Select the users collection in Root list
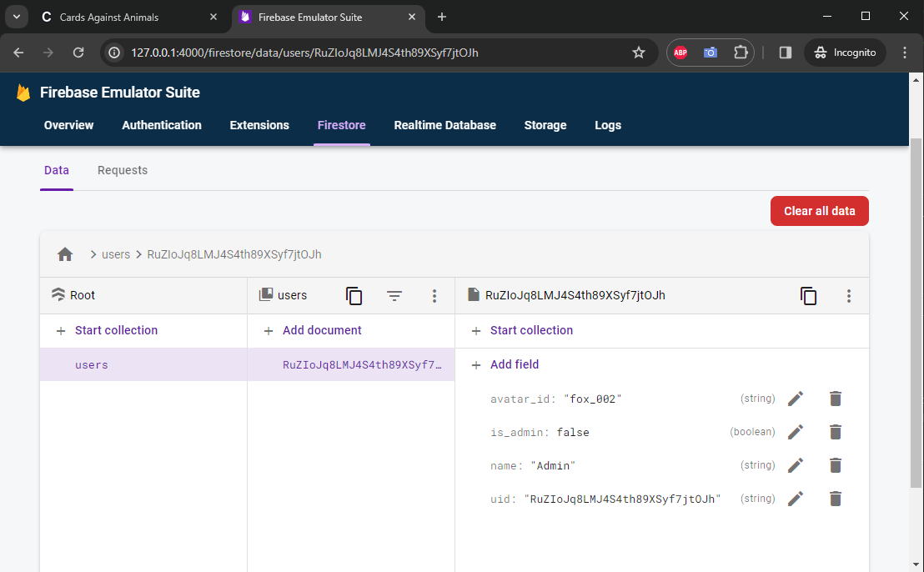 (143, 364)
